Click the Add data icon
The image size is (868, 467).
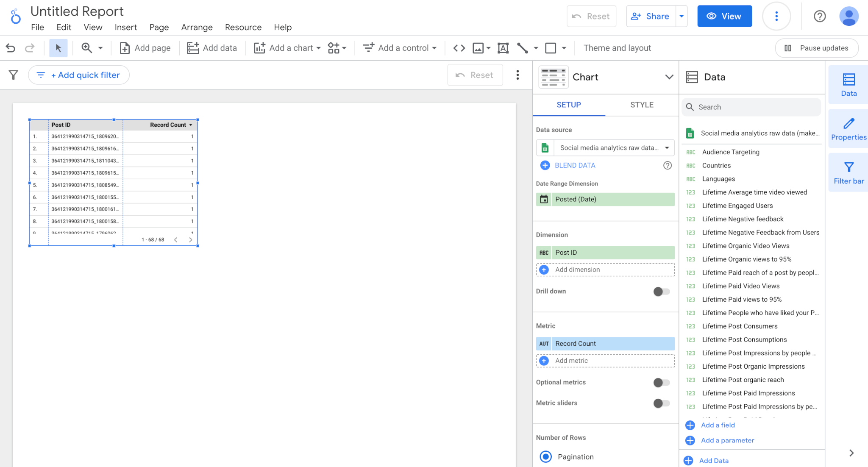tap(193, 48)
